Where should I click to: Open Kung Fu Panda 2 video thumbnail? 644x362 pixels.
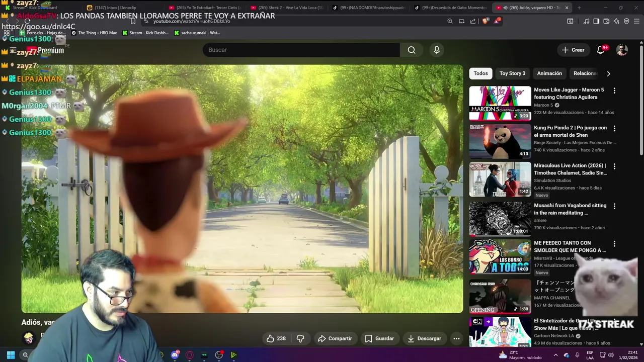[x=500, y=141]
